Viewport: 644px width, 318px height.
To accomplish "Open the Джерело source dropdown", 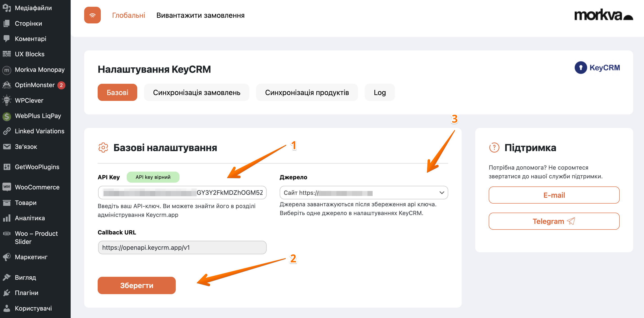I will (363, 193).
